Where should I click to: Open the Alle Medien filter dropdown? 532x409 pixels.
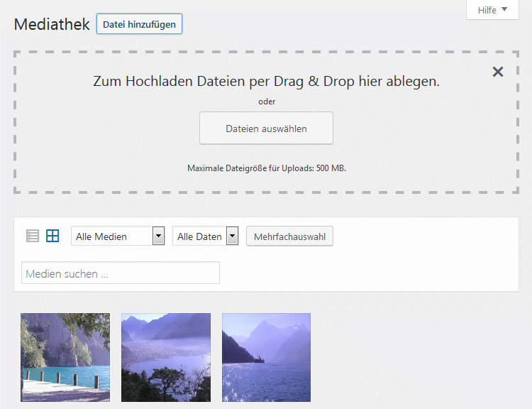click(112, 236)
